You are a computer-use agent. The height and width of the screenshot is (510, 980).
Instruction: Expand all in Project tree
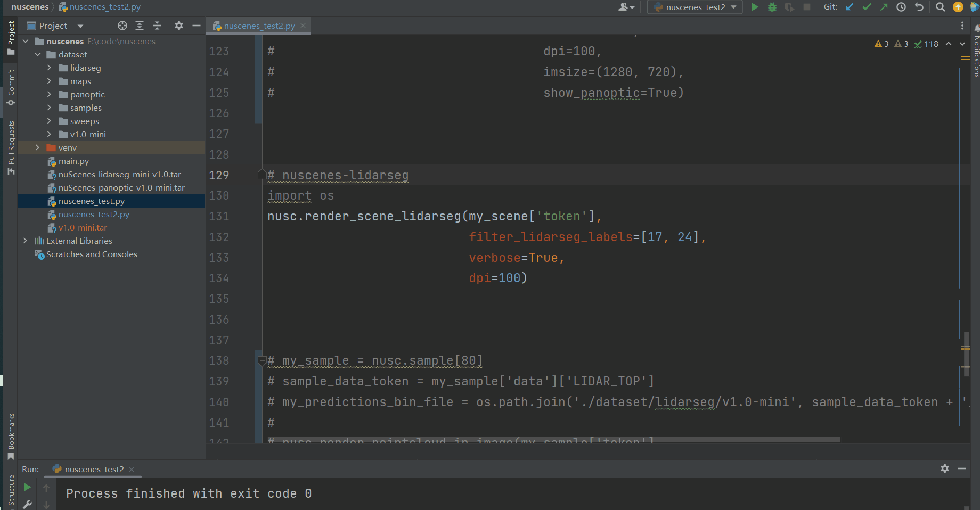pyautogui.click(x=140, y=26)
